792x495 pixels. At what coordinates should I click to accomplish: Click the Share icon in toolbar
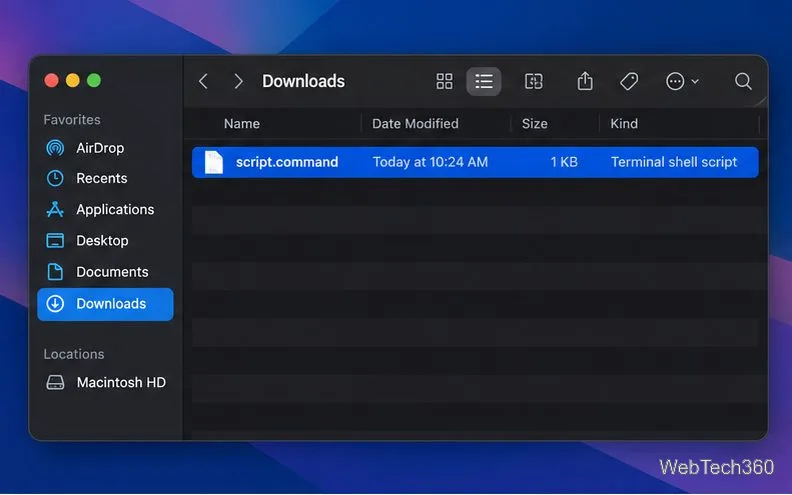[585, 81]
